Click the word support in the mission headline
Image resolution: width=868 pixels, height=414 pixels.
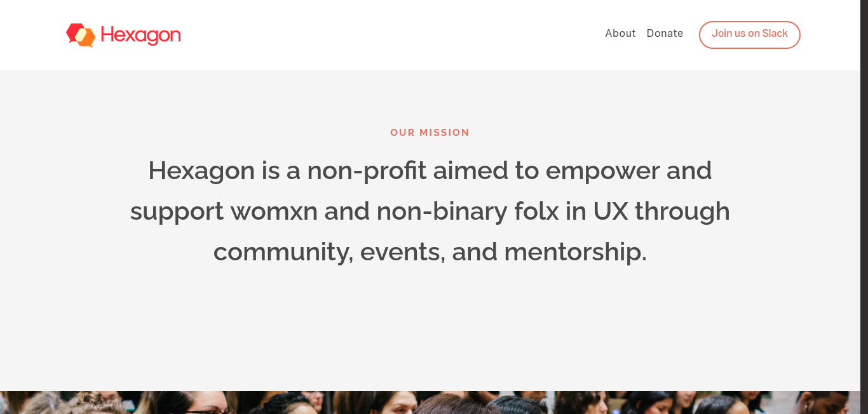[177, 211]
